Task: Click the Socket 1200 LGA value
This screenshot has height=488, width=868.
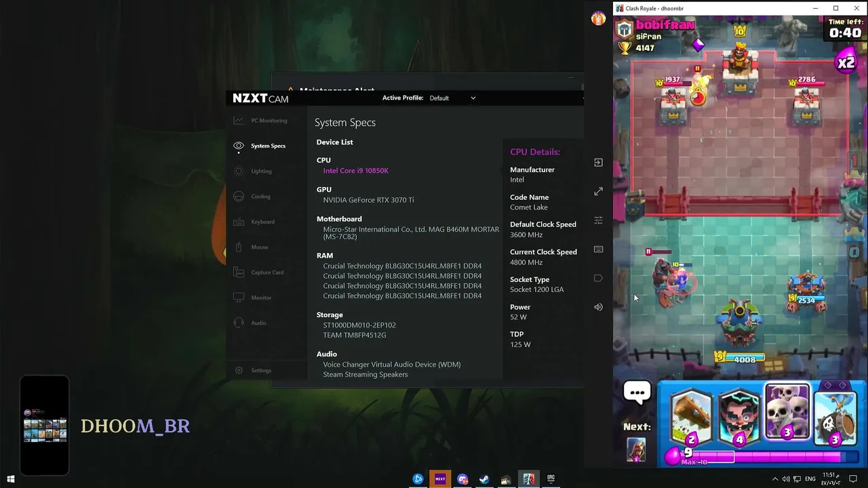Action: pyautogui.click(x=537, y=289)
